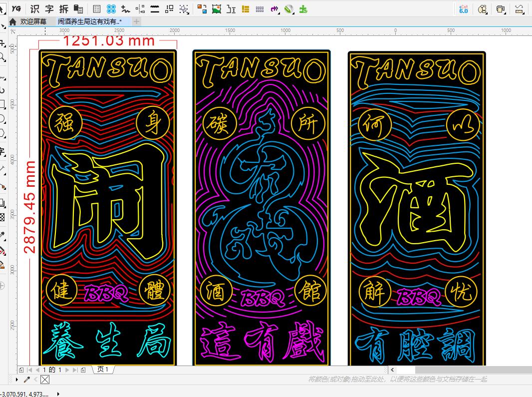The height and width of the screenshot is (397, 532).
Task: Select the Ellipse tool in the toolbox
Action: (2, 118)
